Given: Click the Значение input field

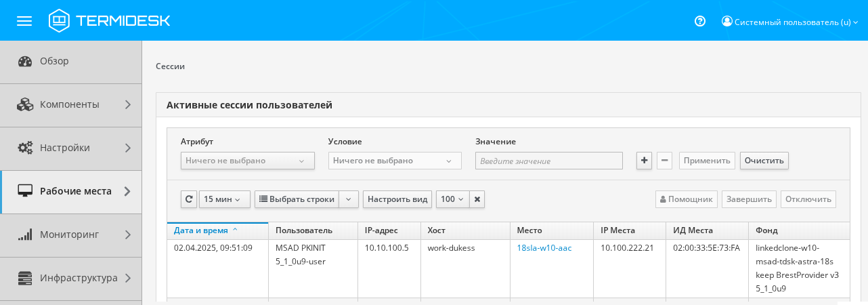Looking at the screenshot, I should tap(548, 161).
